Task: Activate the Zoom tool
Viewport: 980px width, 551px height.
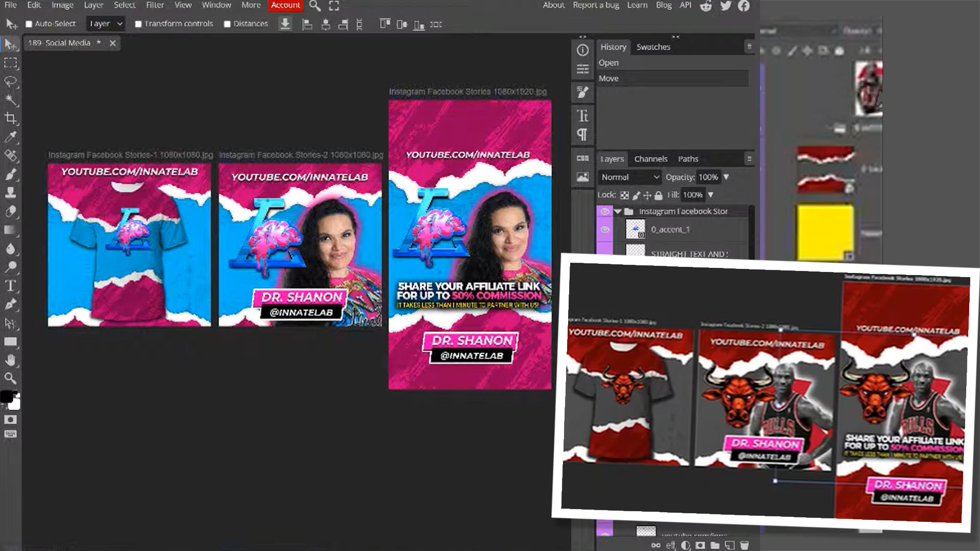Action: [11, 378]
